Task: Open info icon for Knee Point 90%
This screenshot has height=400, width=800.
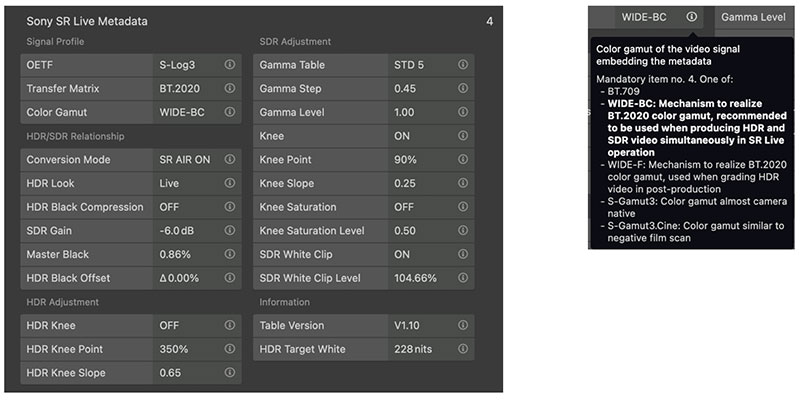Action: [x=463, y=159]
